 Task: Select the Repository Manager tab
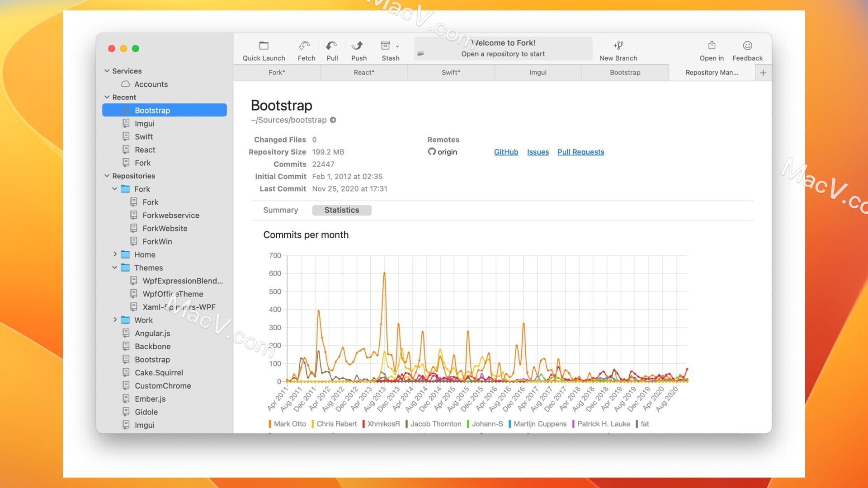[x=712, y=73]
